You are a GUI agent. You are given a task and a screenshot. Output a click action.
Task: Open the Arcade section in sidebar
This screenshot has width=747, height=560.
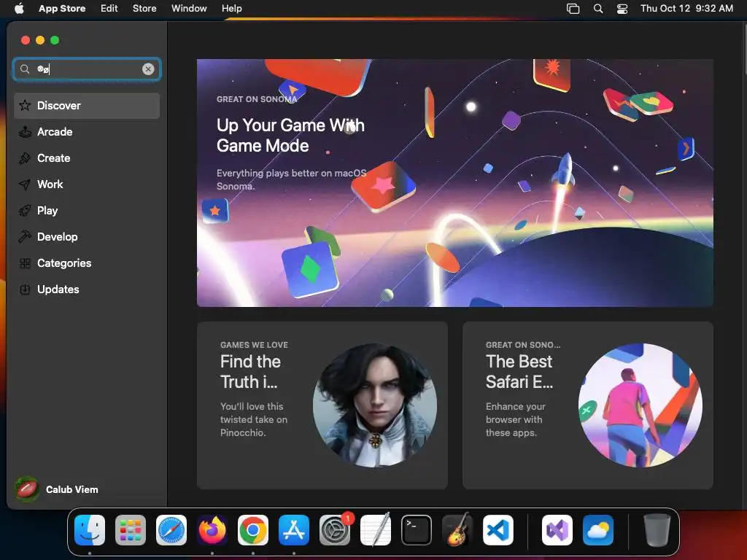[87, 132]
